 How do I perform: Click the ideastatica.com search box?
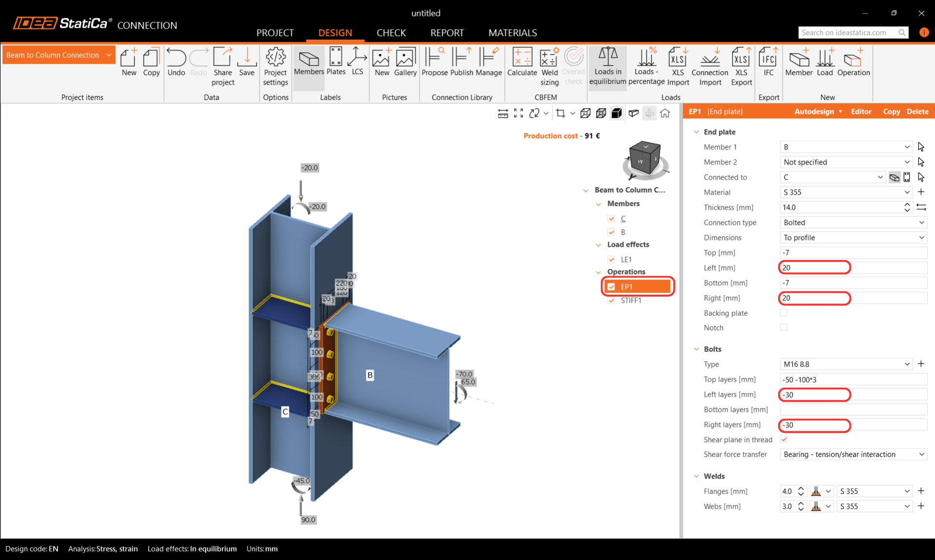(x=853, y=33)
